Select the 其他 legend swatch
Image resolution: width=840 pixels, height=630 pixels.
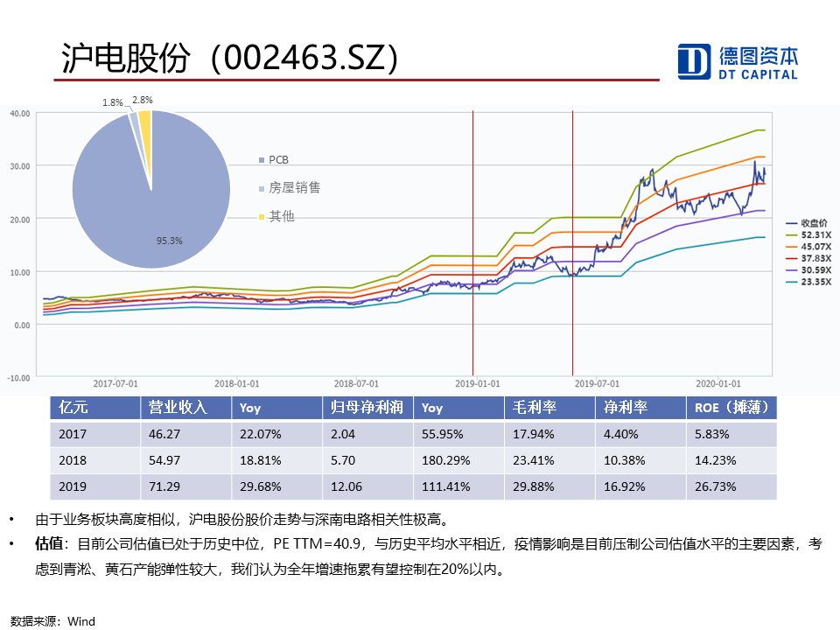coord(262,217)
